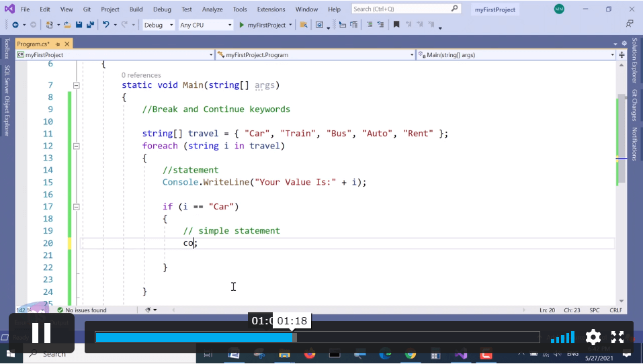Collapse the foreach block at line 12
The image size is (643, 364).
pos(77,146)
